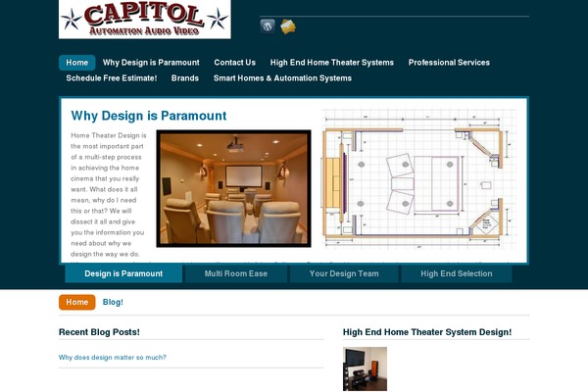Open Why Design is Paramount menu item
The height and width of the screenshot is (392, 588).
[x=151, y=63]
